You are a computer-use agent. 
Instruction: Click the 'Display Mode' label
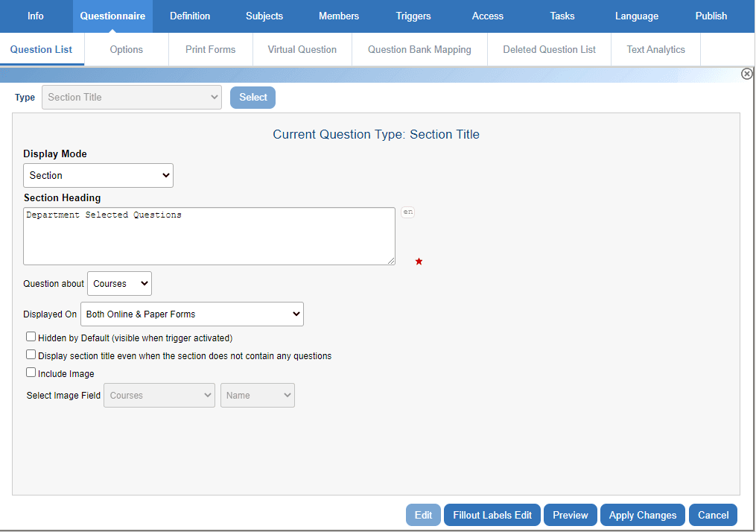(x=55, y=153)
